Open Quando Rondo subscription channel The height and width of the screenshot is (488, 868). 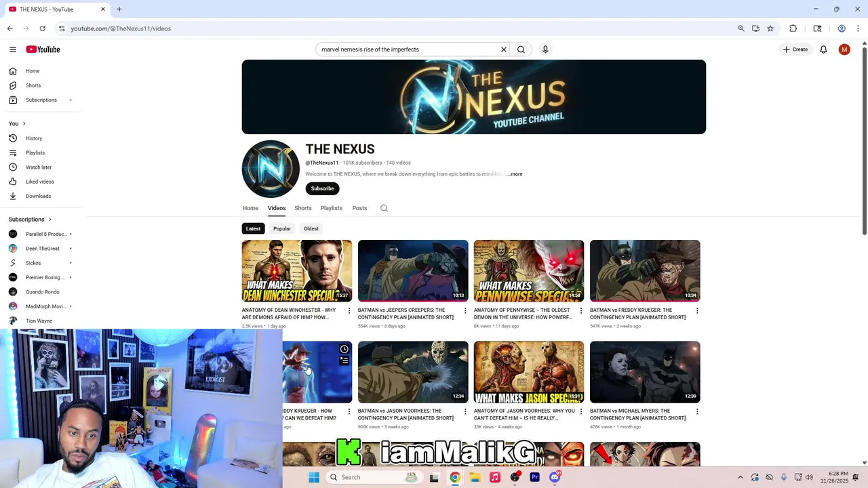pyautogui.click(x=41, y=292)
